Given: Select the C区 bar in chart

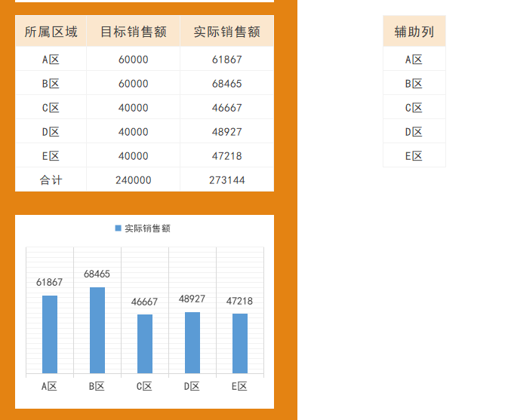Looking at the screenshot, I should tap(145, 344).
